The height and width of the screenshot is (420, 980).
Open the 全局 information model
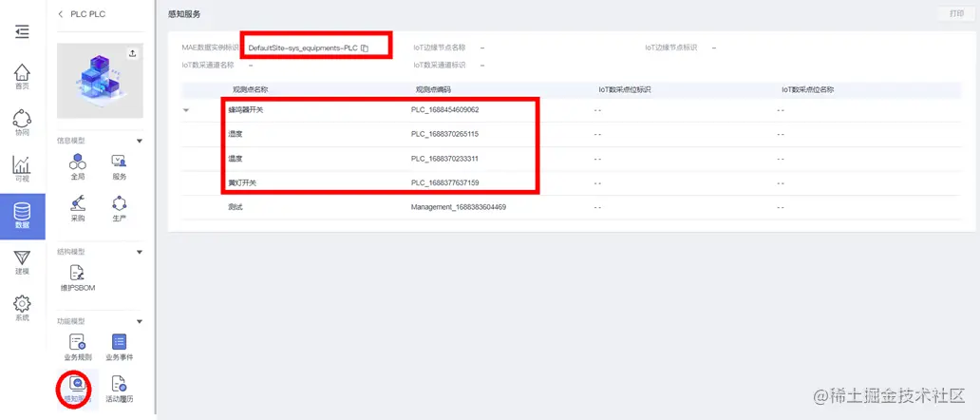pyautogui.click(x=78, y=167)
